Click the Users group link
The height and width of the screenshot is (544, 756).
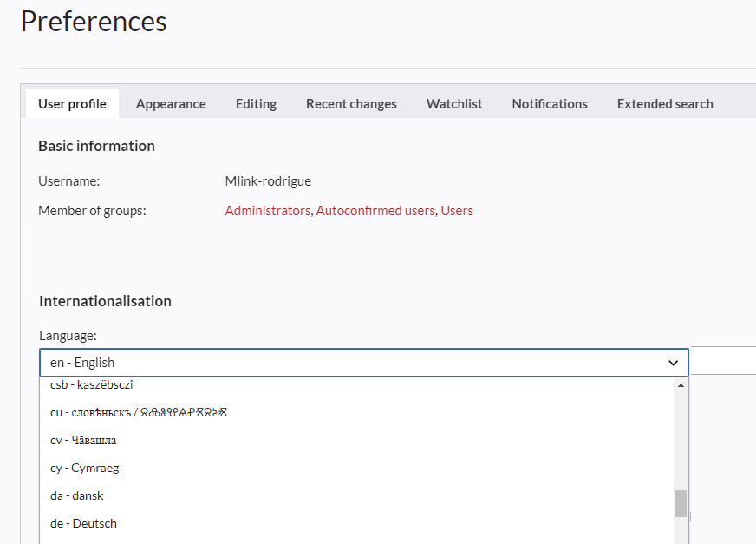tap(457, 211)
